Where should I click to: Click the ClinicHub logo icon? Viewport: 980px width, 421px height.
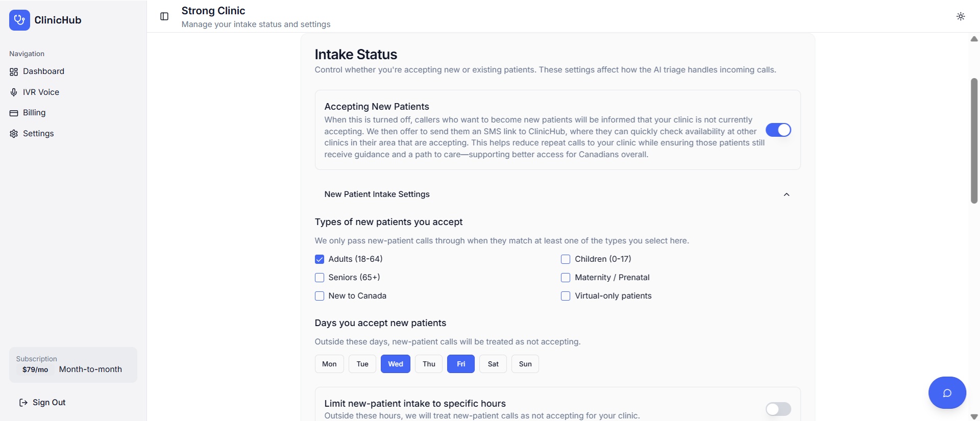tap(19, 20)
